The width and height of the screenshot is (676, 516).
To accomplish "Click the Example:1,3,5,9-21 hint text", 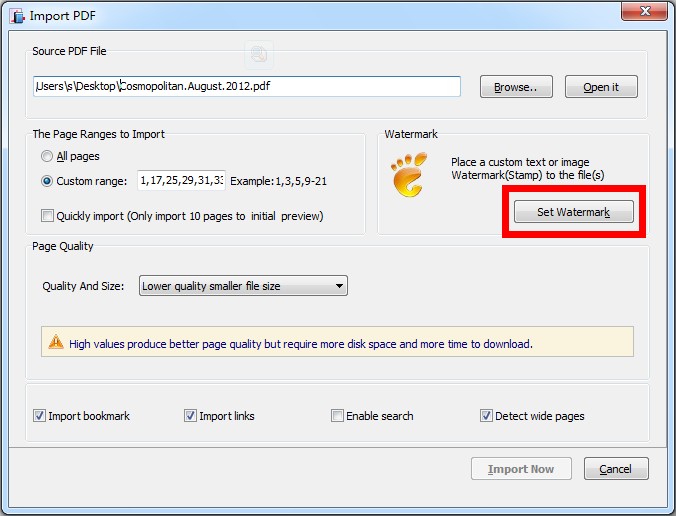I will [279, 181].
